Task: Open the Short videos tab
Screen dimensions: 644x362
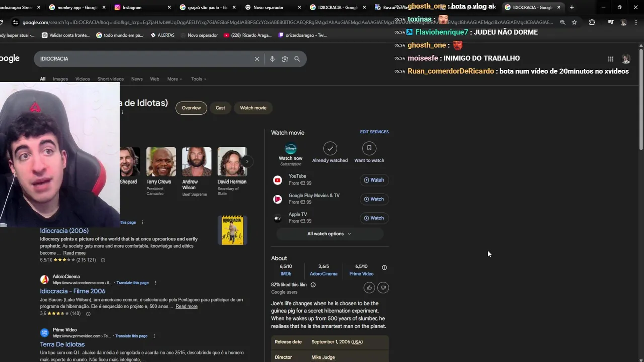Action: coord(110,79)
